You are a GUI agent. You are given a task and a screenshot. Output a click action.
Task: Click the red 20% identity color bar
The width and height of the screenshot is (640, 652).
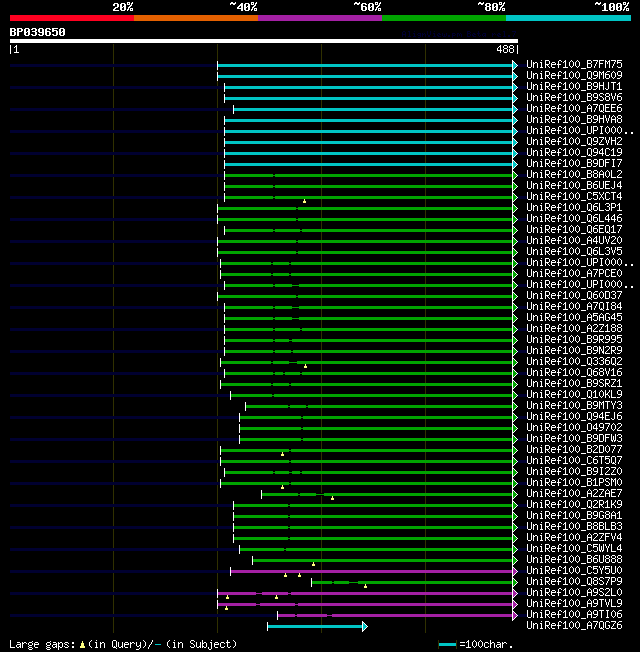point(72,18)
